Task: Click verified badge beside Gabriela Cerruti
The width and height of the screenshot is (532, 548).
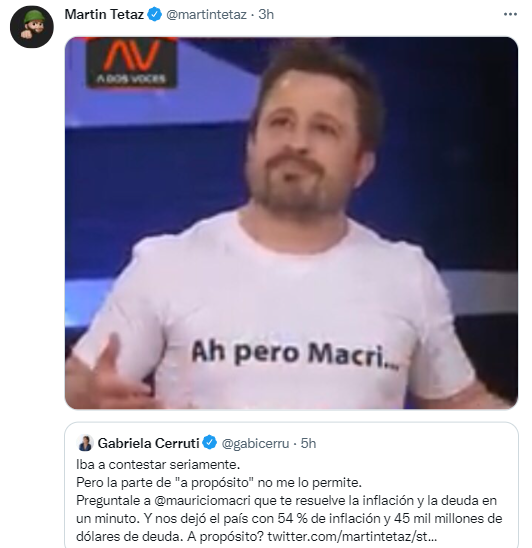Action: (x=210, y=443)
